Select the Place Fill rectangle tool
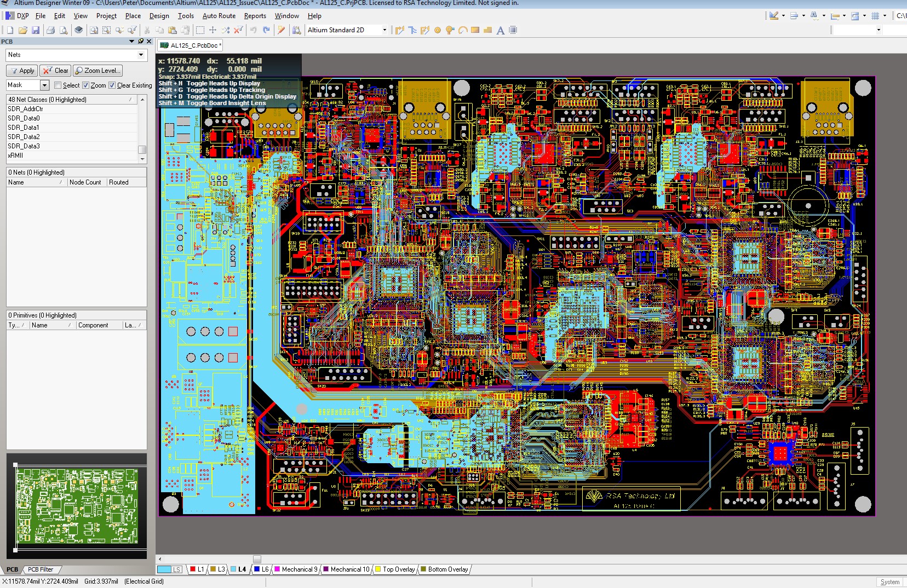Screen dimensions: 907x588 point(475,30)
